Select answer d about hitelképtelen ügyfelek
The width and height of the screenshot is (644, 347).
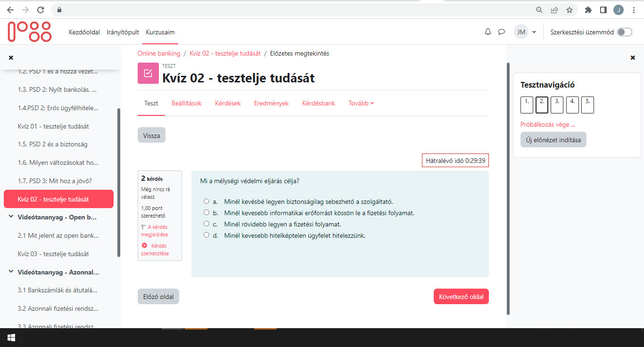click(x=206, y=235)
